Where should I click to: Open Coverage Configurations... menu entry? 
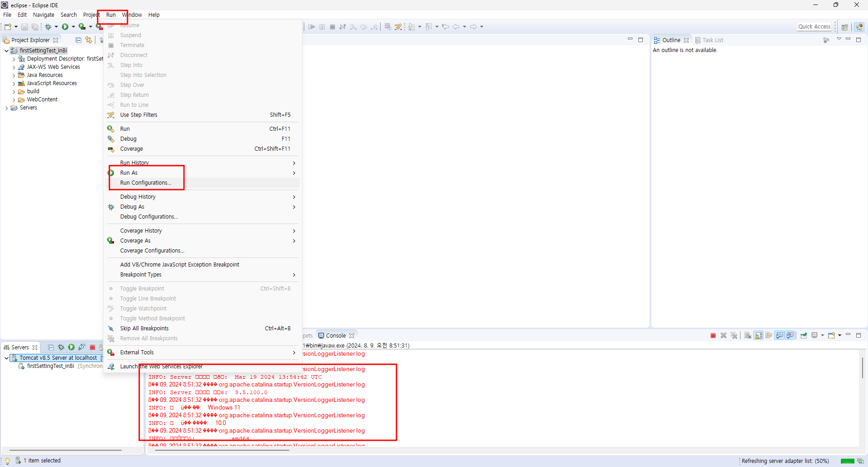tap(203, 251)
